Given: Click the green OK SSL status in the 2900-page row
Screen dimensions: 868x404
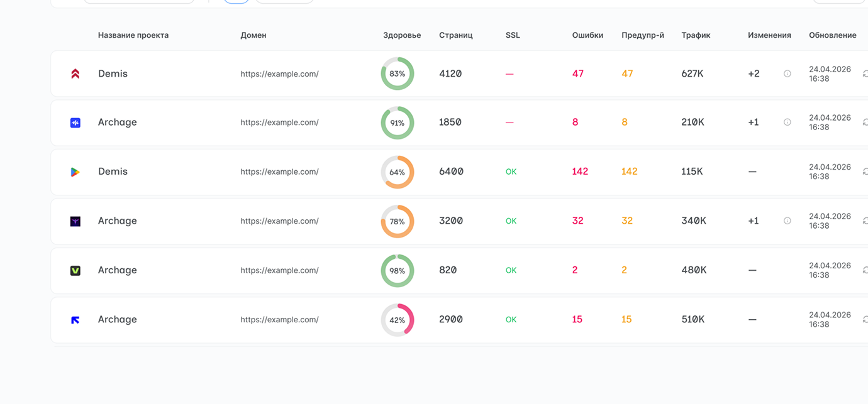Looking at the screenshot, I should [511, 320].
